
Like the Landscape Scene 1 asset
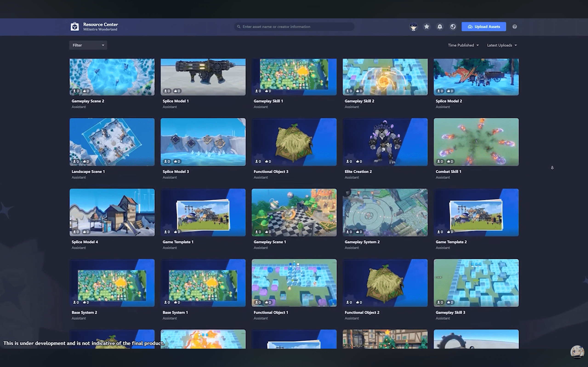click(84, 161)
